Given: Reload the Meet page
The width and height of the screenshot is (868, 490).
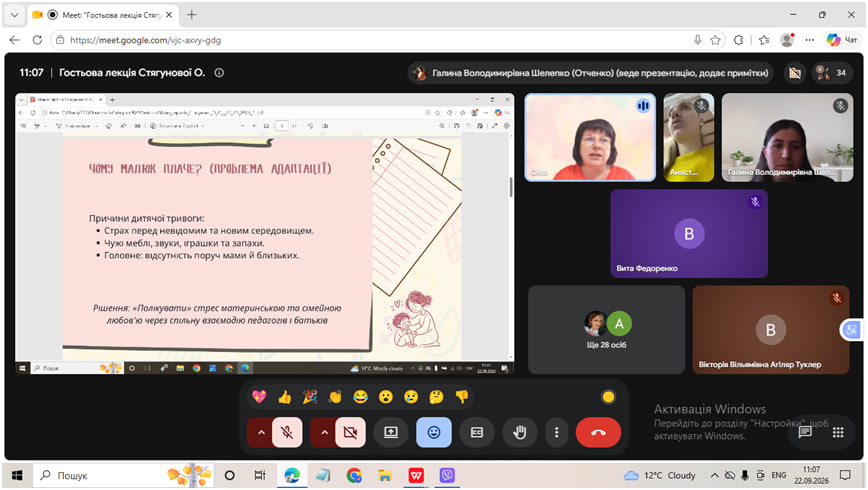Looking at the screenshot, I should point(37,40).
